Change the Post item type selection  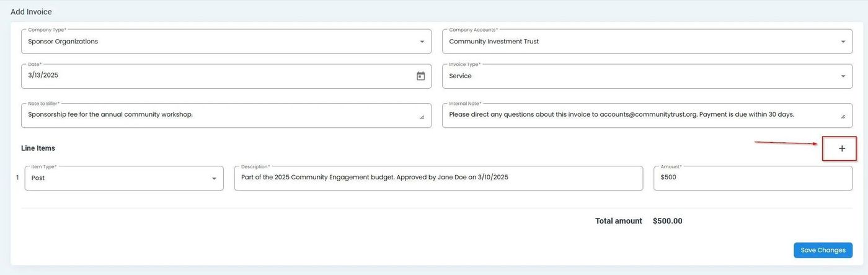pos(118,178)
